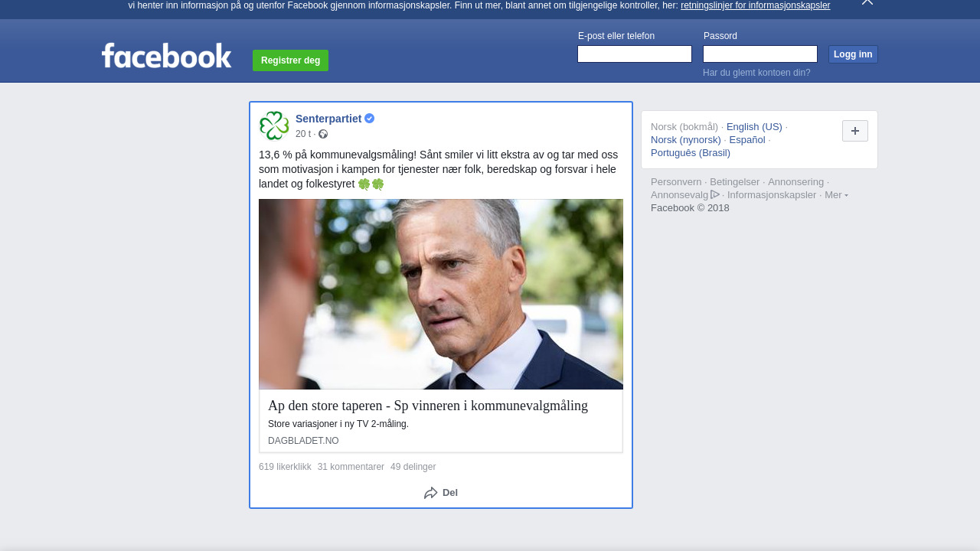The width and height of the screenshot is (980, 551).
Task: Open the Dagbladet article photo
Action: point(441,295)
